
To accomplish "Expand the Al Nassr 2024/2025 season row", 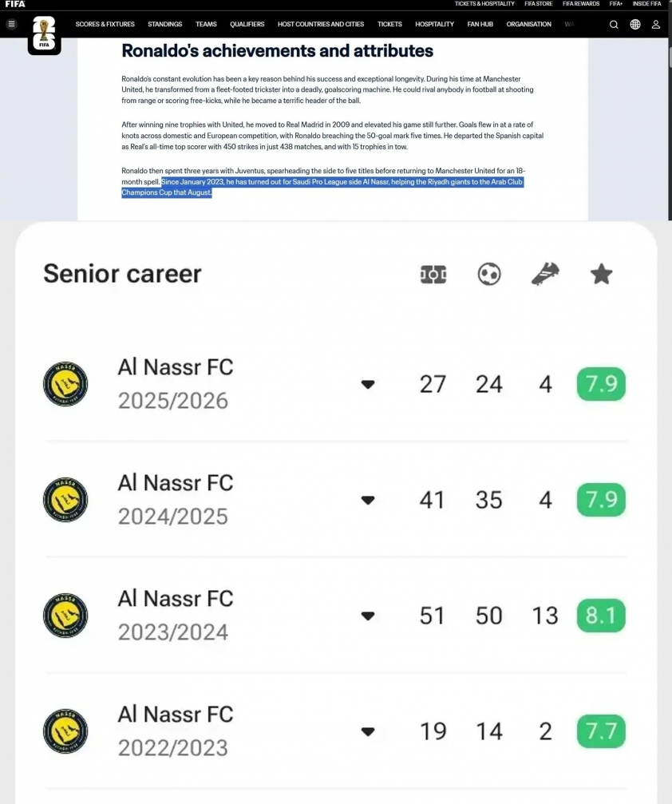I will click(368, 500).
